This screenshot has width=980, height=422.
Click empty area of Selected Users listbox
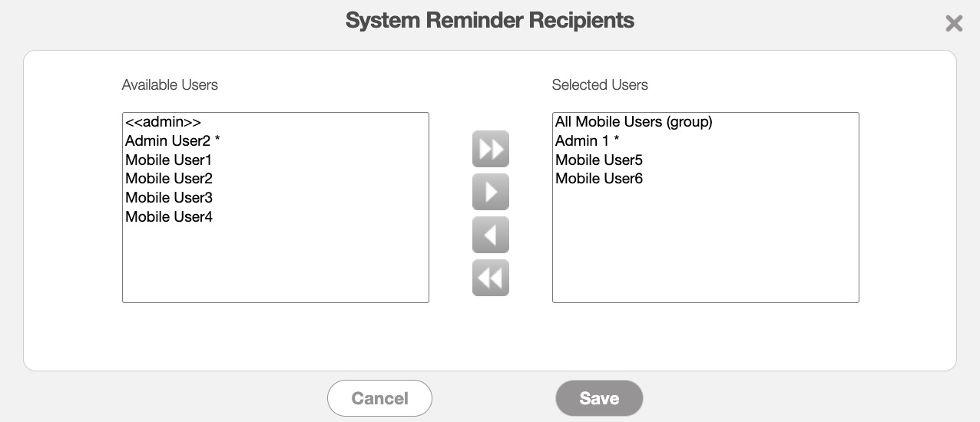(705, 246)
